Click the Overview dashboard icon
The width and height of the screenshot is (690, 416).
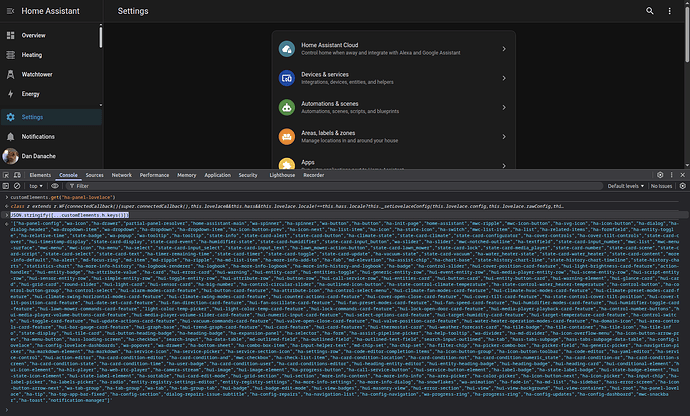(11, 35)
